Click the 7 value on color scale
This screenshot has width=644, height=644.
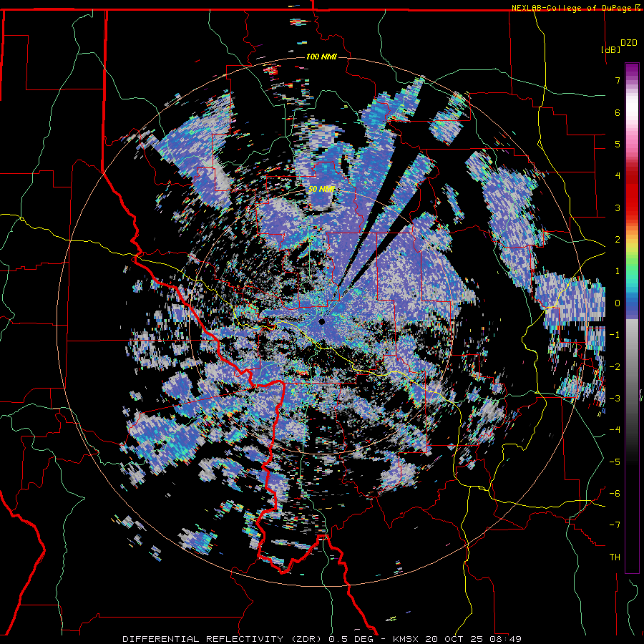618,80
